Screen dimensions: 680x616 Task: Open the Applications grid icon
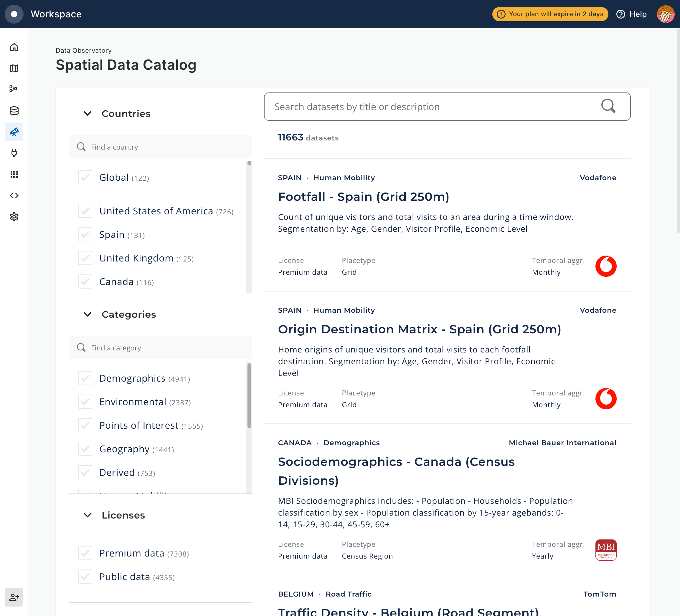(14, 174)
